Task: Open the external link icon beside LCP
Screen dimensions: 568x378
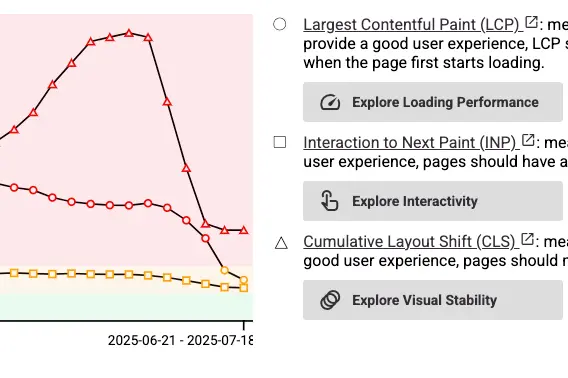Action: pos(531,22)
